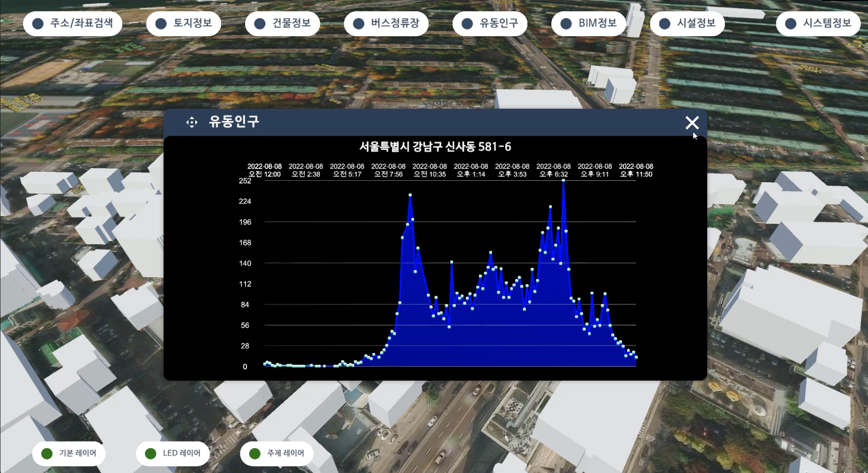868x473 pixels.
Task: Toggle the LED 레이어 layer
Action: [173, 453]
